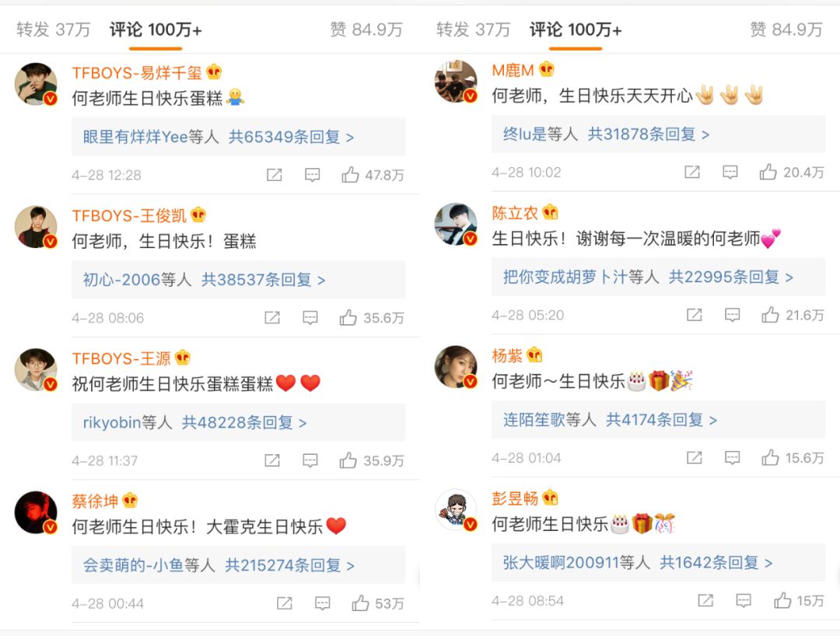Repost icon on 彭昱畅's comment

click(x=705, y=601)
